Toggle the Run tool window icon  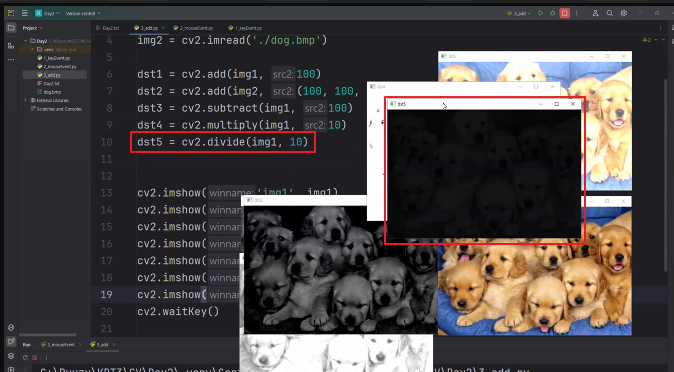click(11, 341)
